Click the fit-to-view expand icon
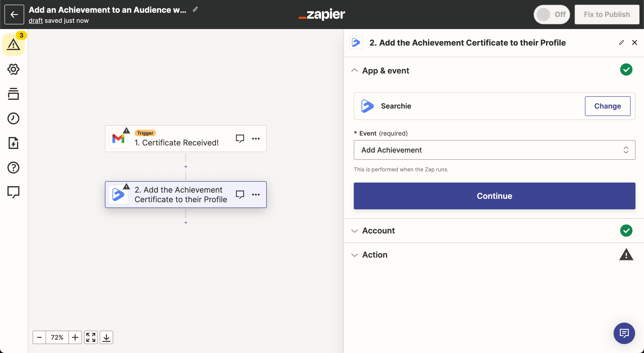This screenshot has width=644, height=353. (x=91, y=338)
